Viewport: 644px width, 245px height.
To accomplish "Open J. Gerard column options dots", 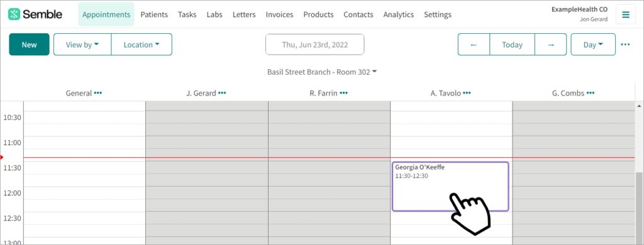I will tap(222, 93).
